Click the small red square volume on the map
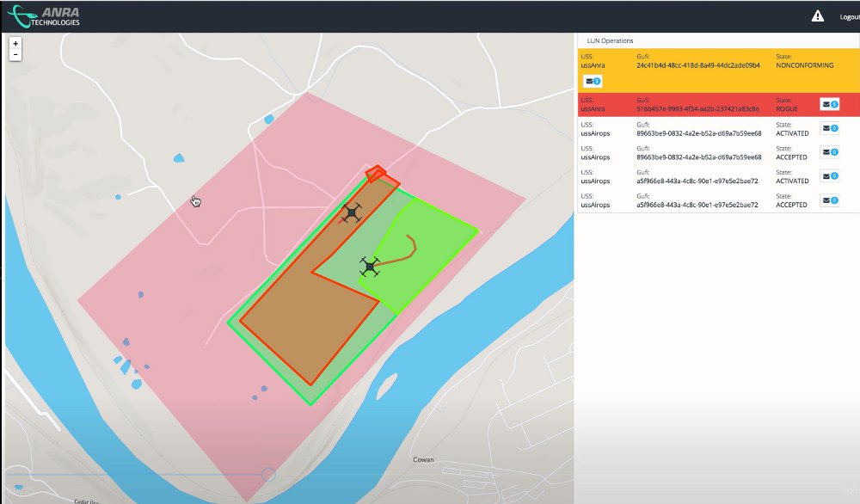Image resolution: width=860 pixels, height=504 pixels. click(376, 173)
